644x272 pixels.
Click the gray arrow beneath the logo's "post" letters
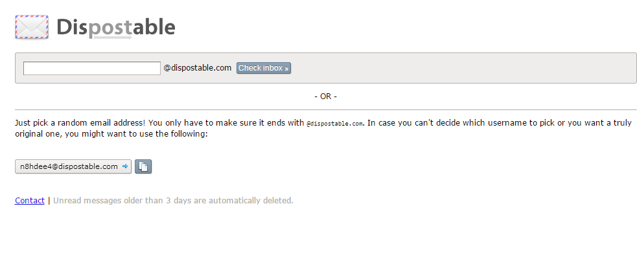pos(113,38)
